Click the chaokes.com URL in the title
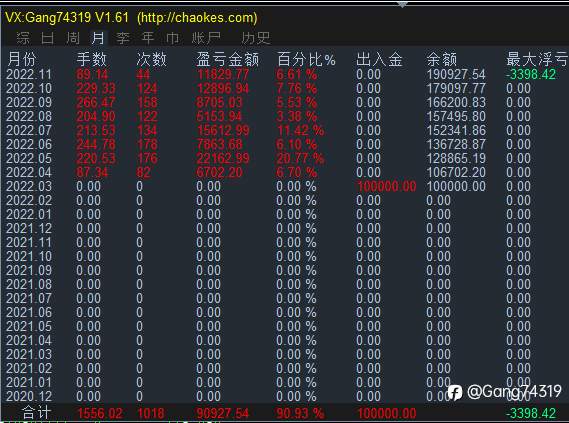Image resolution: width=569 pixels, height=423 pixels. pos(197,17)
